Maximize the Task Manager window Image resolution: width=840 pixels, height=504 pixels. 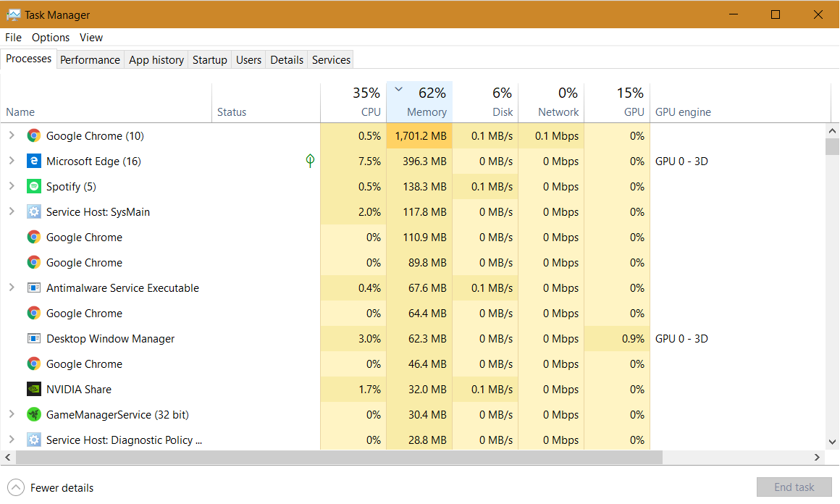[775, 14]
